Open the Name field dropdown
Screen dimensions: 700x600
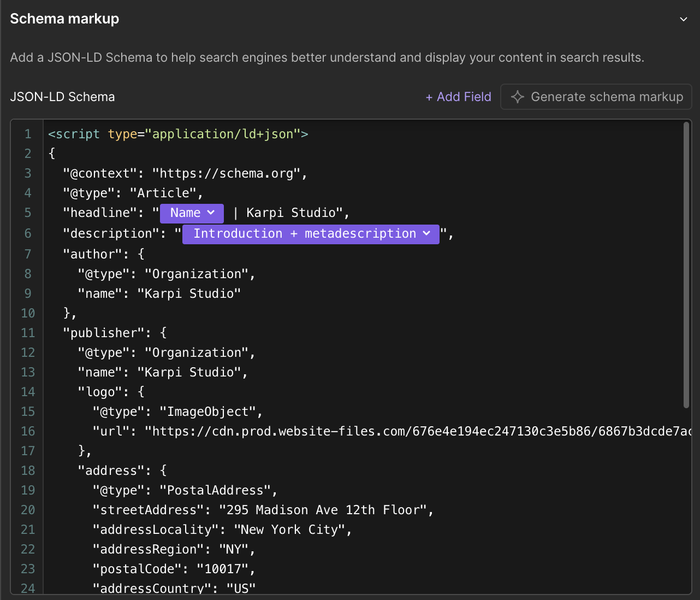coord(192,213)
